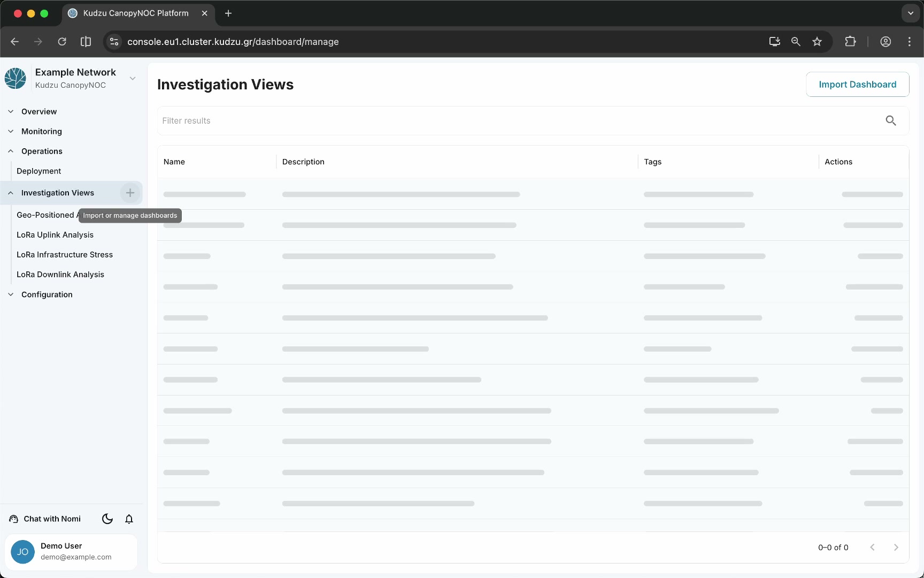Go to the next results page
Viewport: 924px width, 578px height.
pyautogui.click(x=896, y=547)
